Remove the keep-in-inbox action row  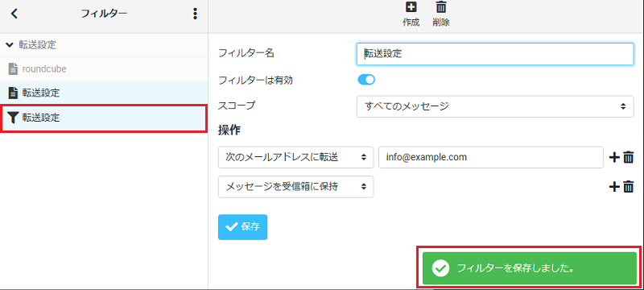pyautogui.click(x=629, y=187)
